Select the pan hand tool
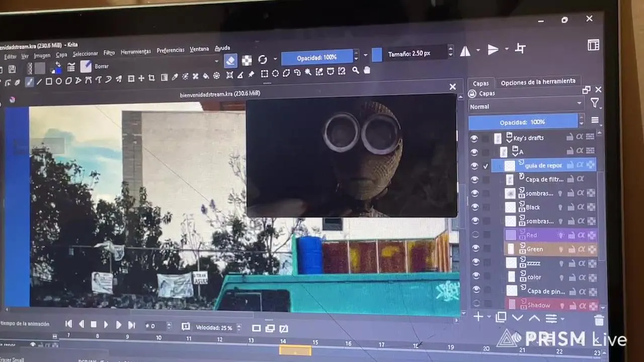This screenshot has width=644, height=362. click(x=367, y=70)
